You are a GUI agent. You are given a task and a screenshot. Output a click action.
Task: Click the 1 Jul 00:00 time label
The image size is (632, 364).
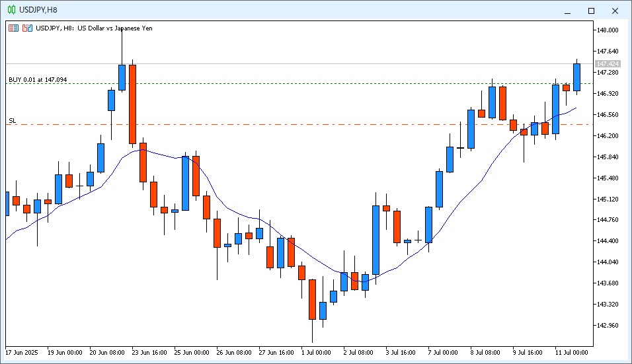click(316, 352)
